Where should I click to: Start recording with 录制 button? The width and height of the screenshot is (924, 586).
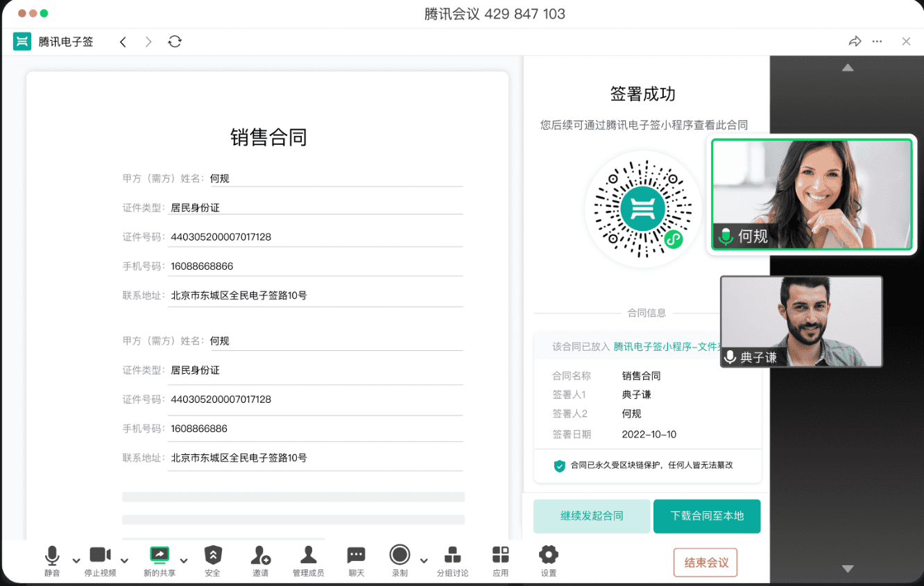point(400,560)
